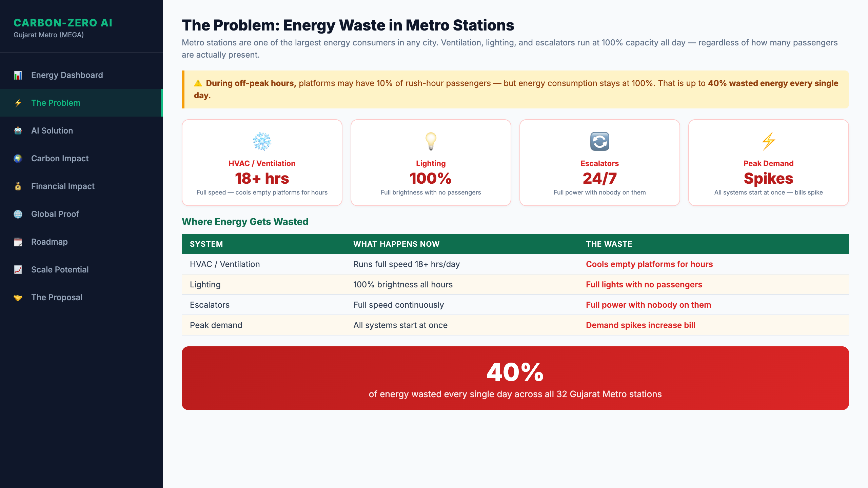Click the lightning bolt on Peak Demand card

(768, 141)
